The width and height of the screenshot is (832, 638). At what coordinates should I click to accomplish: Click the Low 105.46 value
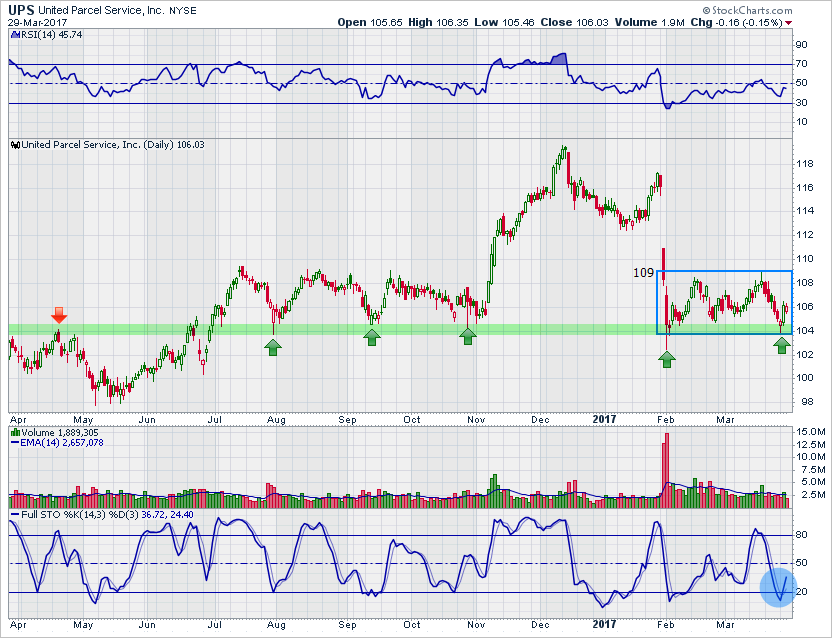point(504,22)
